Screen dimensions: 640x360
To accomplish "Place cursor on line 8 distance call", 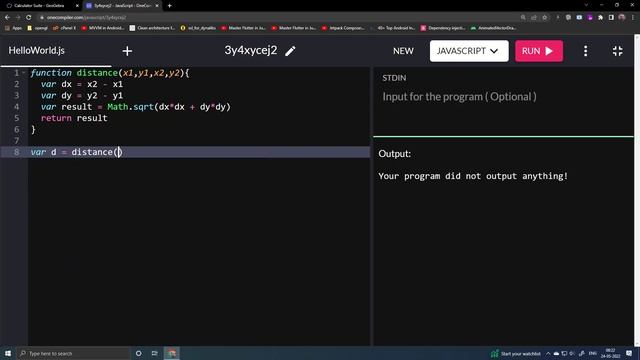I will [x=96, y=152].
